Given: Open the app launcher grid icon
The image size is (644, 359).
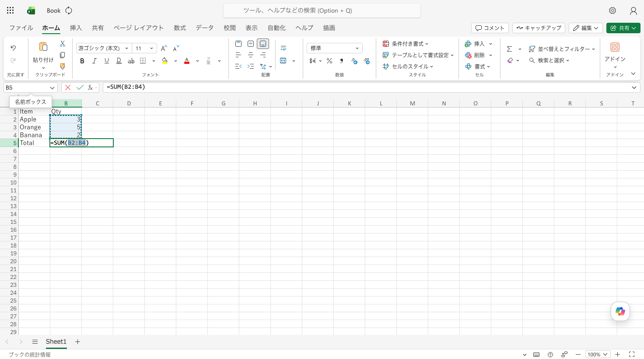Looking at the screenshot, I should [x=10, y=10].
